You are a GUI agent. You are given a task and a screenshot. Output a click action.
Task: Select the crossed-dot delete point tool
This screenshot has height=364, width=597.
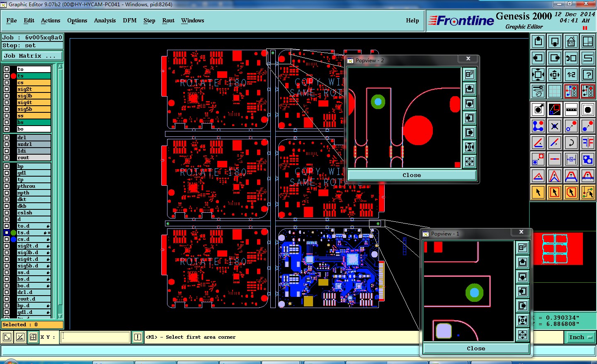pos(555,126)
